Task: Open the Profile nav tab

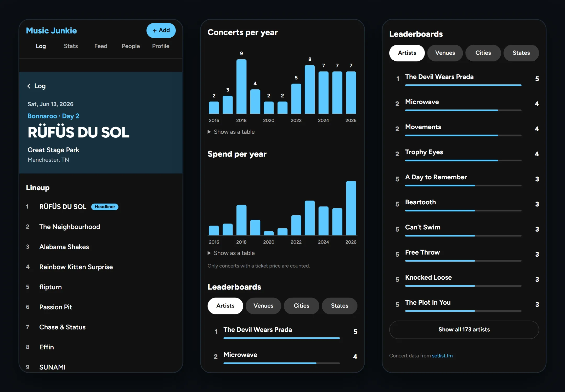Action: (161, 46)
